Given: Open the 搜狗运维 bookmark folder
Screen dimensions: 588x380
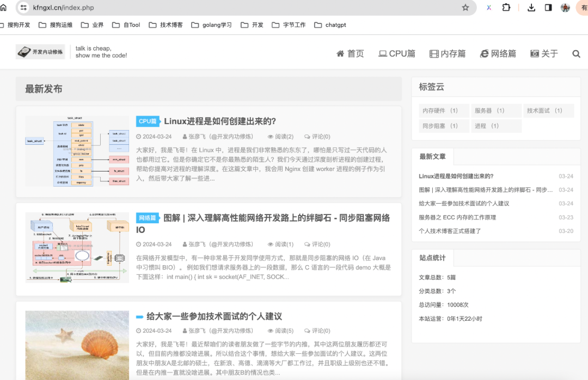Looking at the screenshot, I should pyautogui.click(x=56, y=25).
